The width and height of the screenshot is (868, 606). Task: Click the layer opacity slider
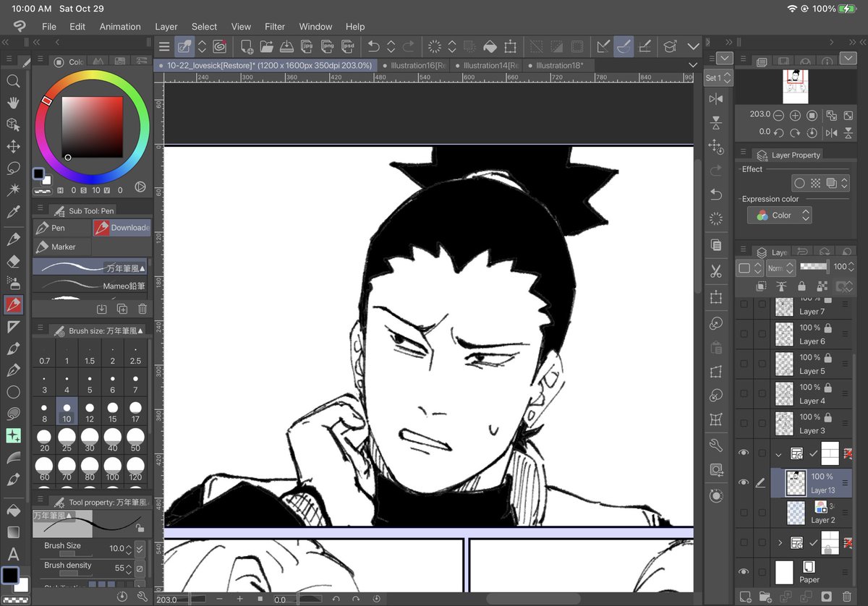(814, 267)
